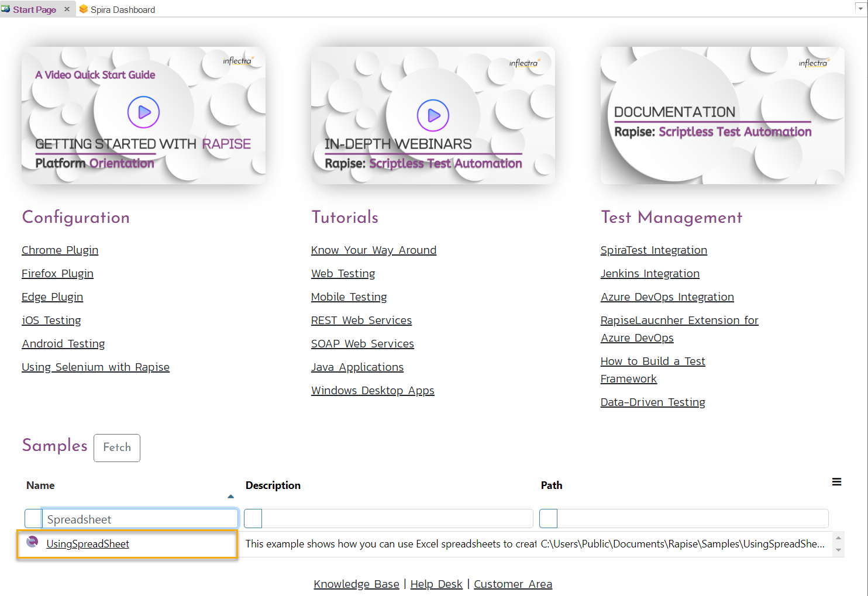Click the Fetch samples button

117,447
